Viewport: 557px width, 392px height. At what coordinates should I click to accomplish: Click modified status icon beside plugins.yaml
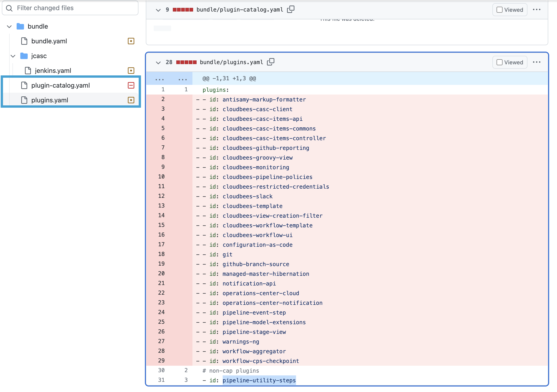coord(131,100)
